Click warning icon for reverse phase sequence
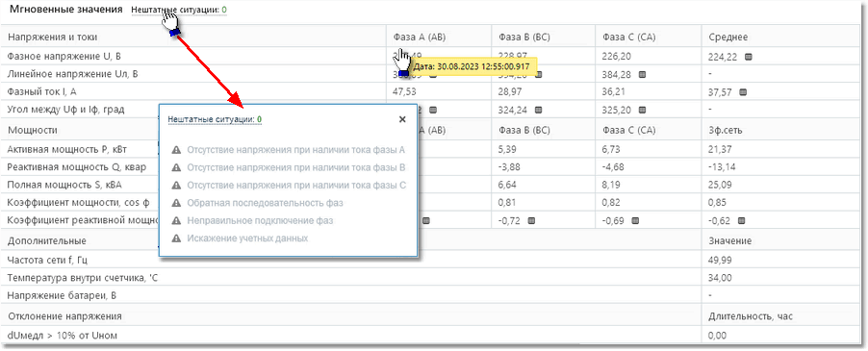Screen dimensions: 868x351 177,203
